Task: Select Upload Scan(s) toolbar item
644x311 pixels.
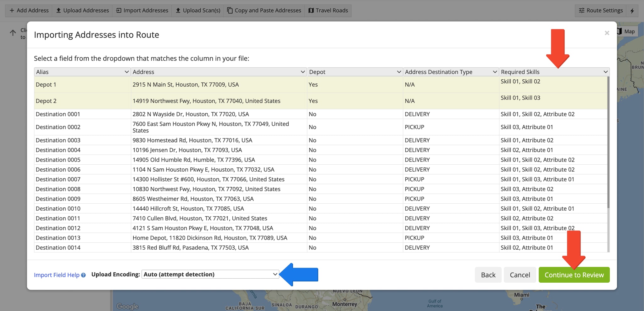Action: pos(198,10)
